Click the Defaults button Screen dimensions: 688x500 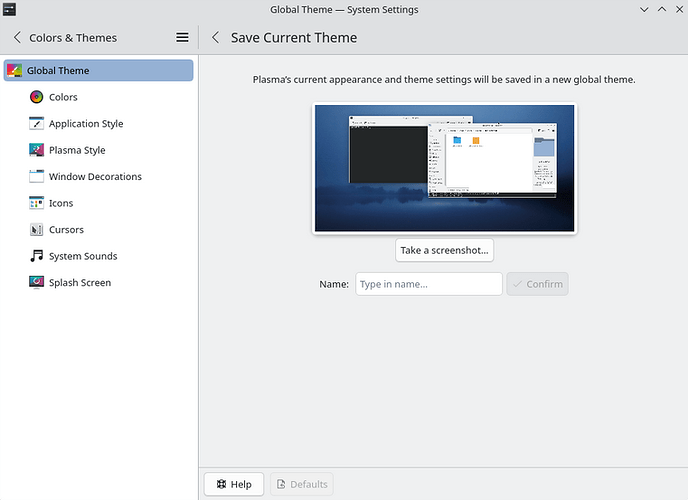[302, 484]
